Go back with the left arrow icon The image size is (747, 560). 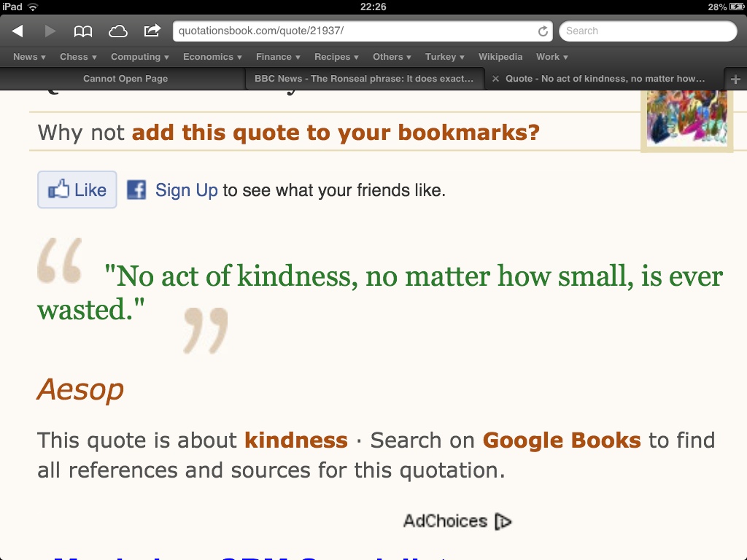pyautogui.click(x=18, y=31)
